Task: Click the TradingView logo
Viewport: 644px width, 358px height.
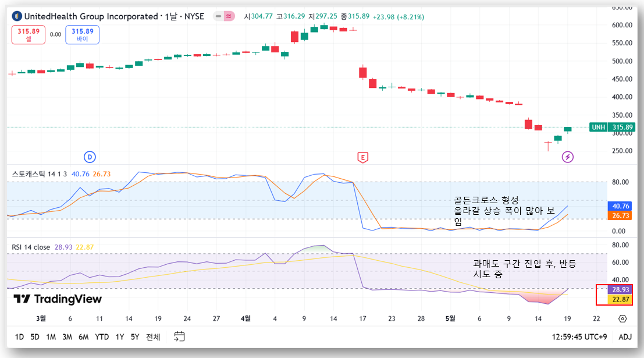Action: [58, 299]
